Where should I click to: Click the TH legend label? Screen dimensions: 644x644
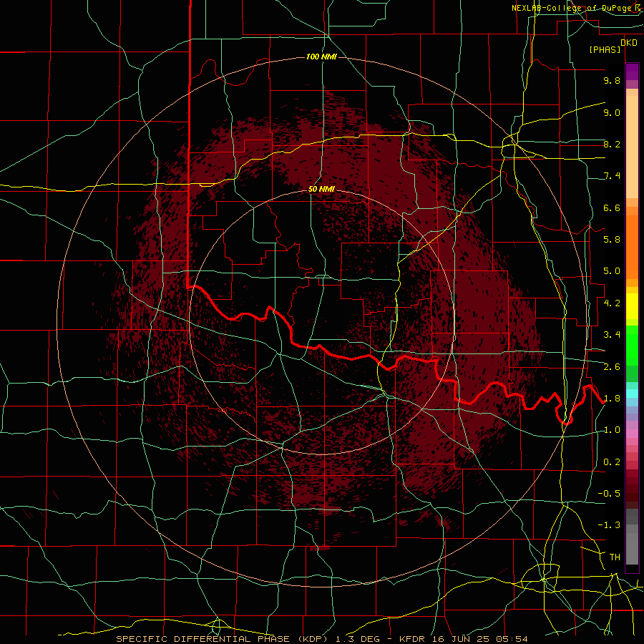click(615, 557)
